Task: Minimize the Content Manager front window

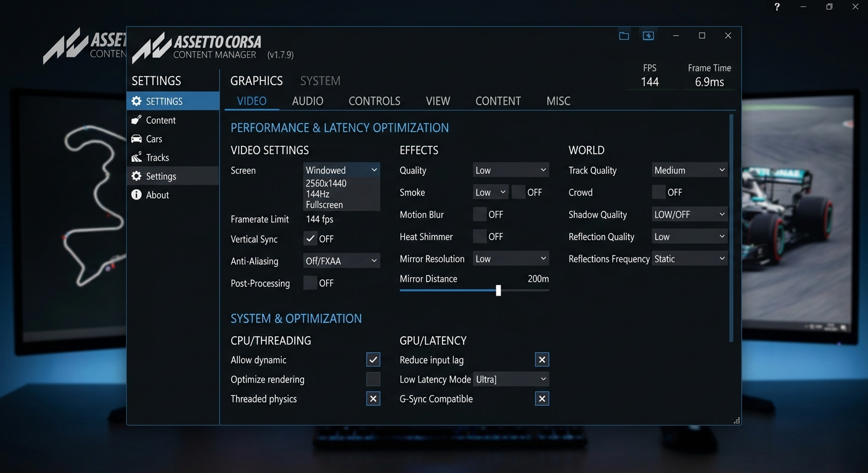Action: [x=676, y=36]
